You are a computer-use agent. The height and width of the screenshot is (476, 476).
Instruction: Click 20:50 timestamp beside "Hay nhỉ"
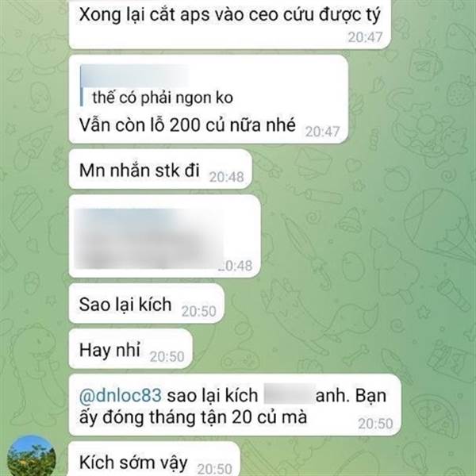pos(167,357)
